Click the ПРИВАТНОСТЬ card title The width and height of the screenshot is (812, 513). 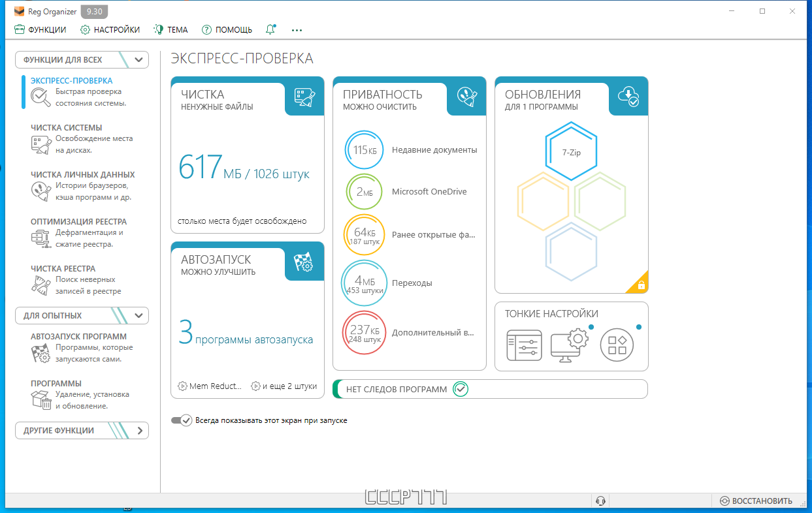pos(383,95)
